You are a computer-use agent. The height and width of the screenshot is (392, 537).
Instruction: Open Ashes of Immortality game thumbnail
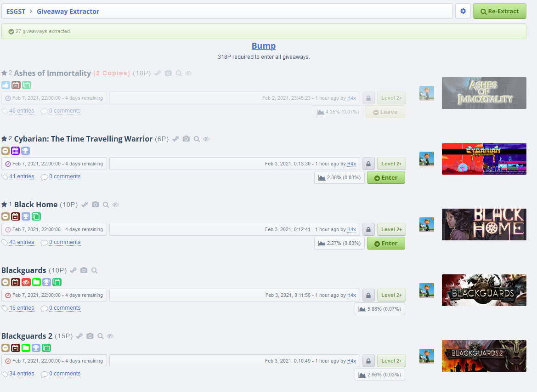point(484,93)
